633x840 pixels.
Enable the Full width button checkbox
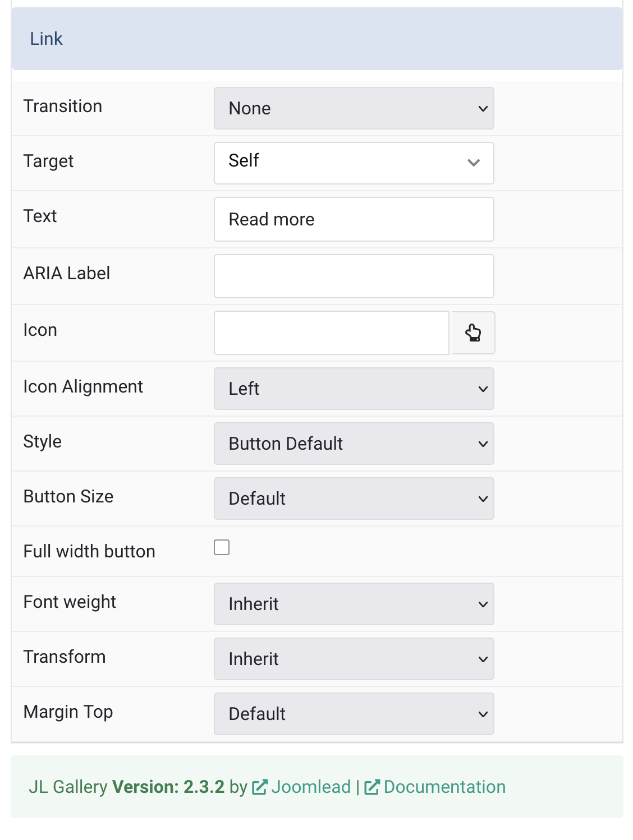coord(222,547)
